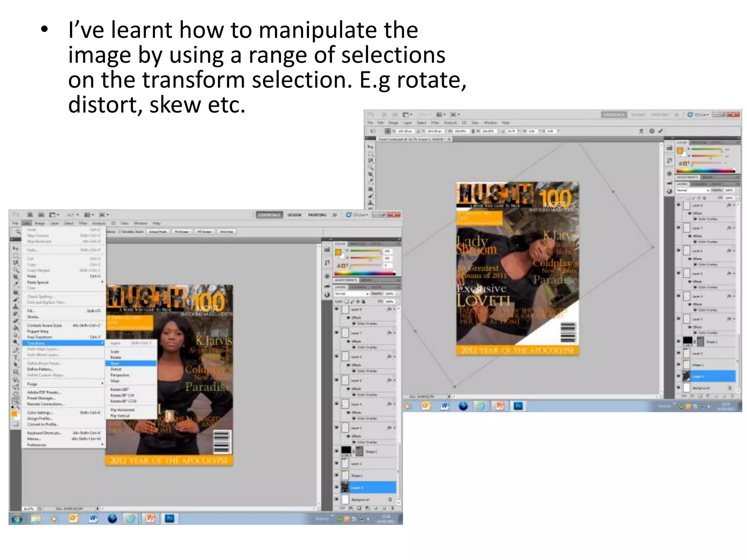Viewport: 747px width, 560px height.
Task: Open Opacity dropdown in left Layers panel
Action: point(397,294)
